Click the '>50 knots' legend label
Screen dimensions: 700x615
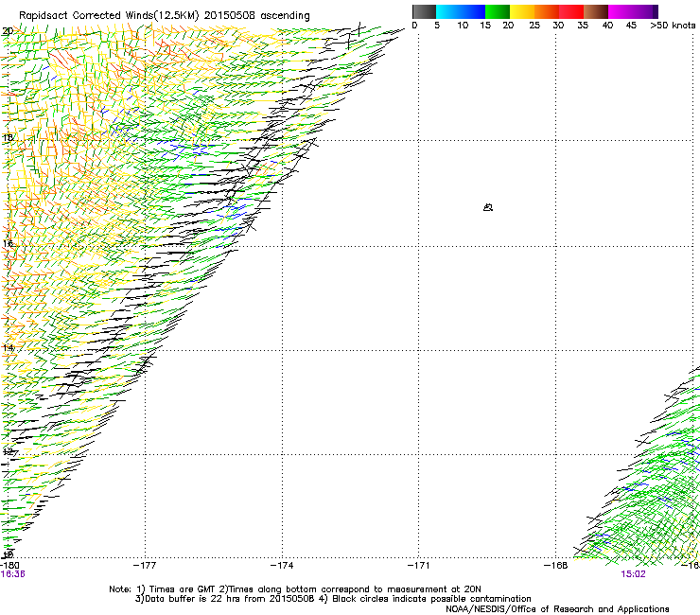click(673, 26)
